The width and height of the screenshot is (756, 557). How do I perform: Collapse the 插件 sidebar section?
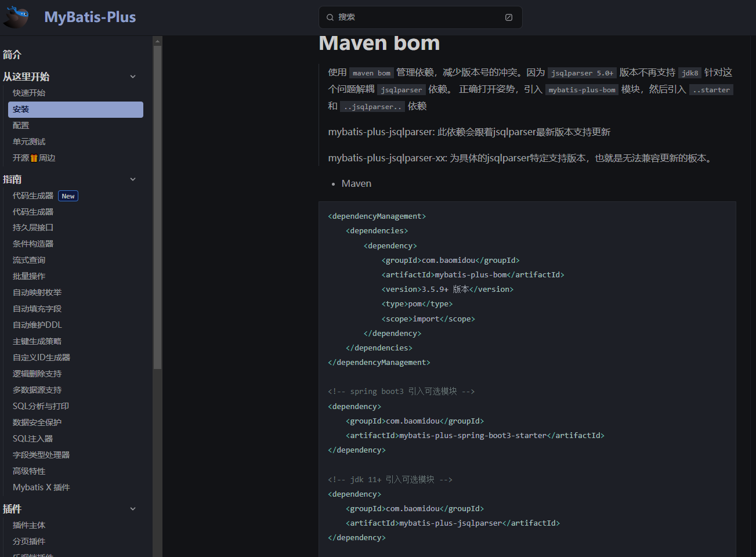tap(133, 509)
